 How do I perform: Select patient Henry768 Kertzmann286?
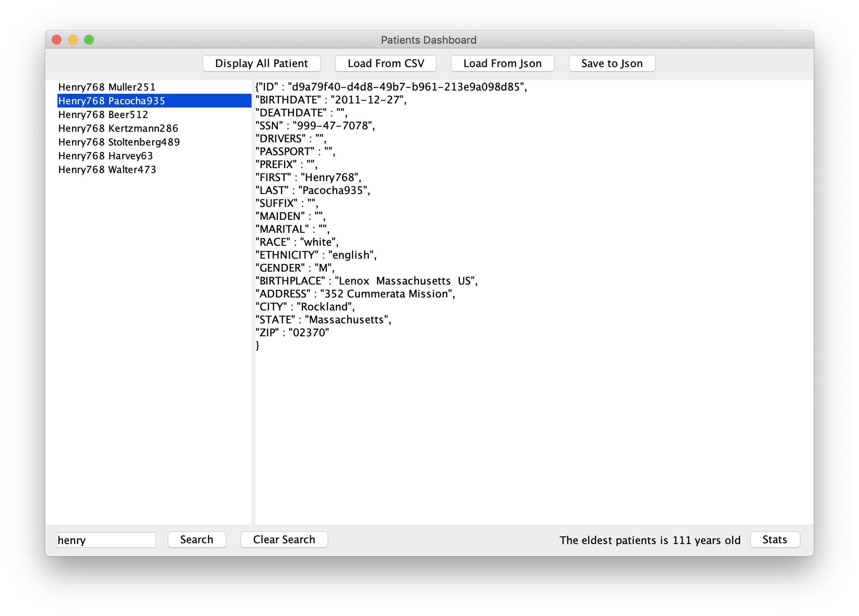(118, 128)
